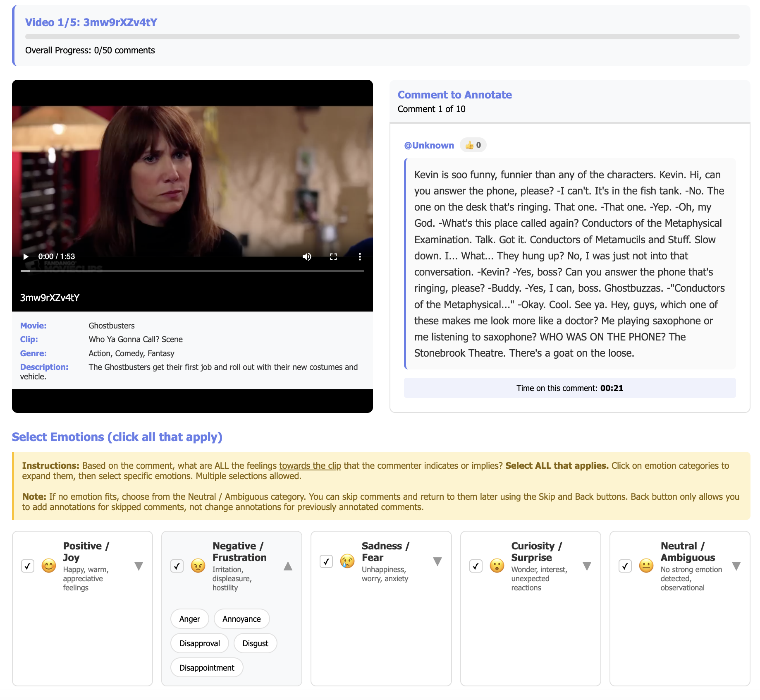Open the video's three-dot options menu
Viewport: 760px width, 700px height.
click(x=360, y=257)
